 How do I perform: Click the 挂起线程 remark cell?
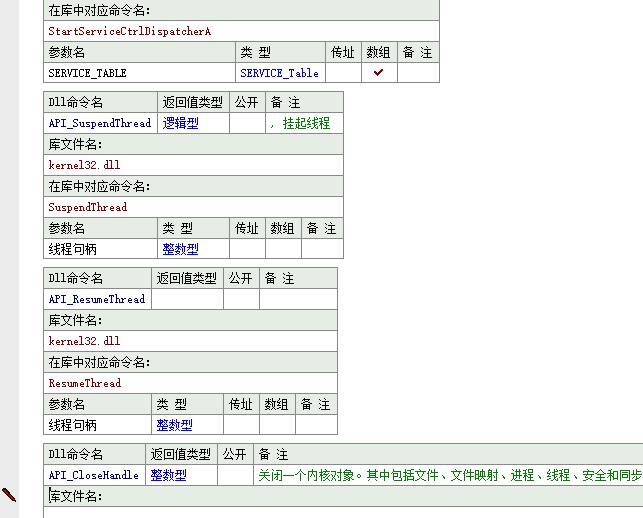coord(304,123)
